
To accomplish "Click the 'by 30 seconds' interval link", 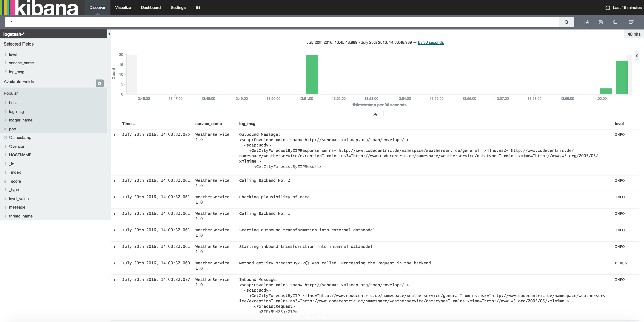I will coord(430,42).
